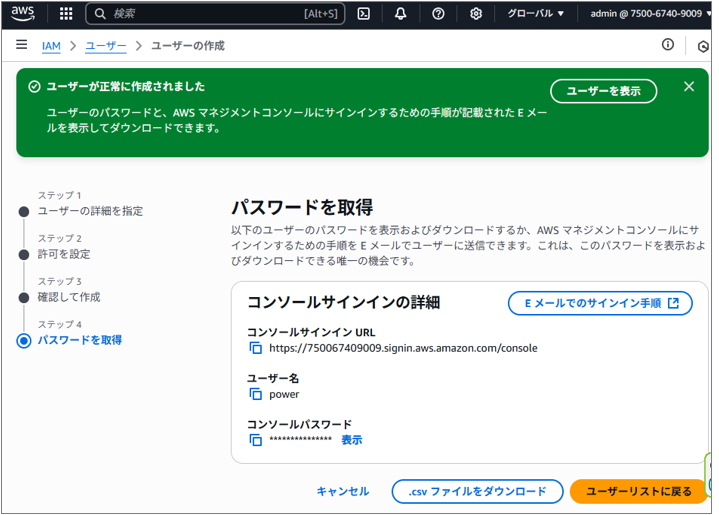This screenshot has width=719, height=515.
Task: Open the AWS home logo
Action: [22, 13]
